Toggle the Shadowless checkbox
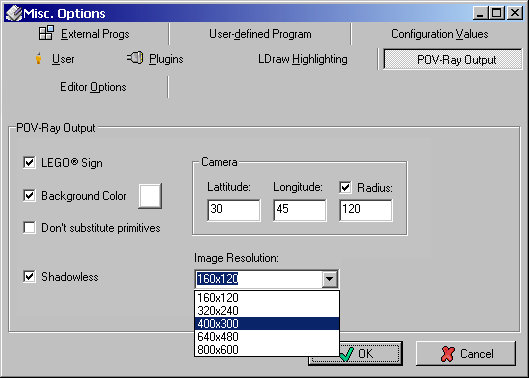The image size is (529, 378). [29, 276]
